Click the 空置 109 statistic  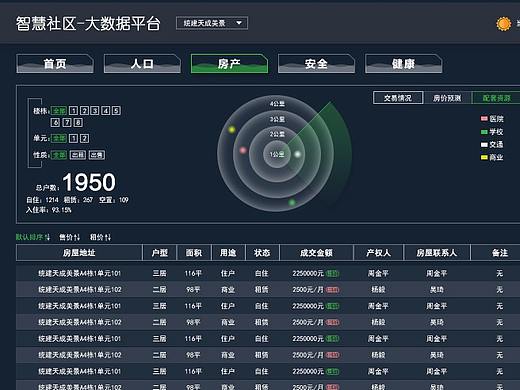(114, 200)
